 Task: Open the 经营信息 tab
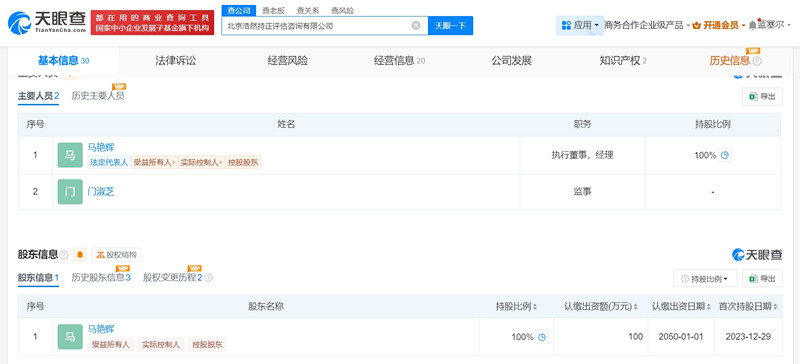(399, 61)
